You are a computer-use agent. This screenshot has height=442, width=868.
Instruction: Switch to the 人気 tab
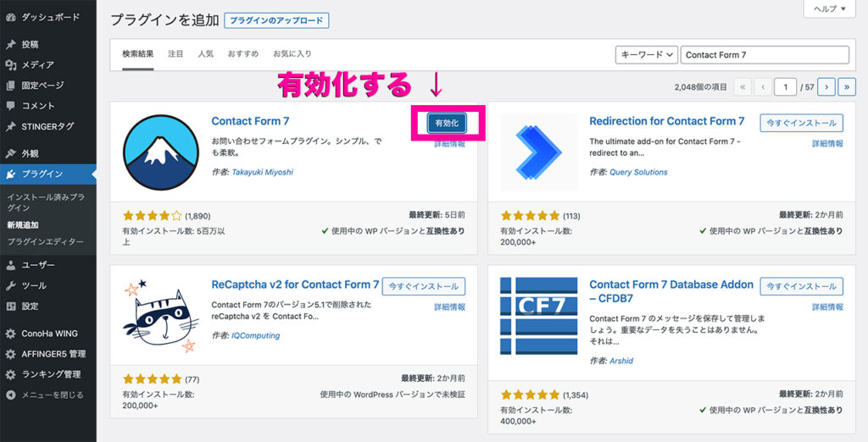205,53
